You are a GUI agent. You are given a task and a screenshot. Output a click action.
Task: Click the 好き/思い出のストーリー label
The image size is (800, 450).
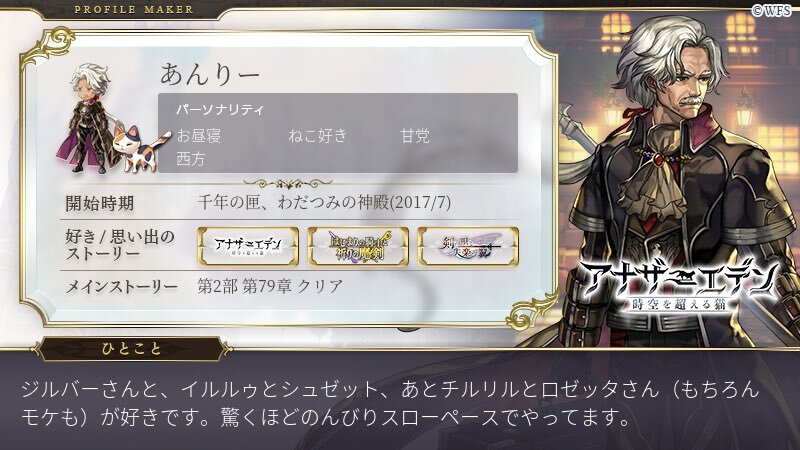(120, 245)
